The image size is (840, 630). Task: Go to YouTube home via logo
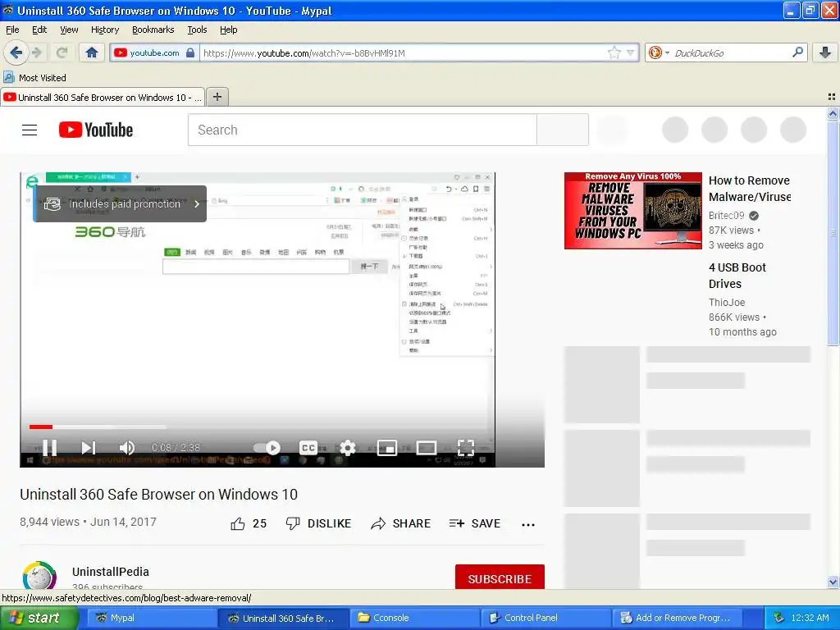96,130
